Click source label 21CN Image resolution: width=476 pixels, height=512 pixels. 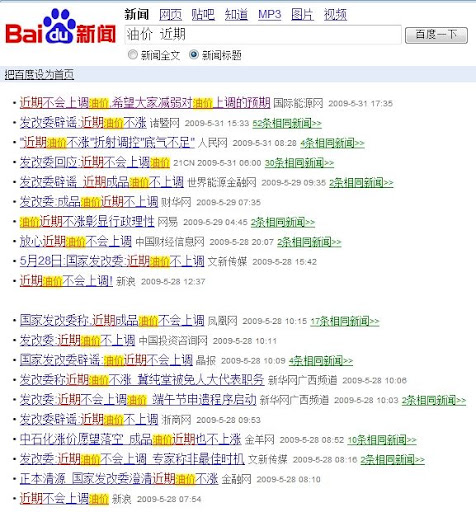(184, 163)
